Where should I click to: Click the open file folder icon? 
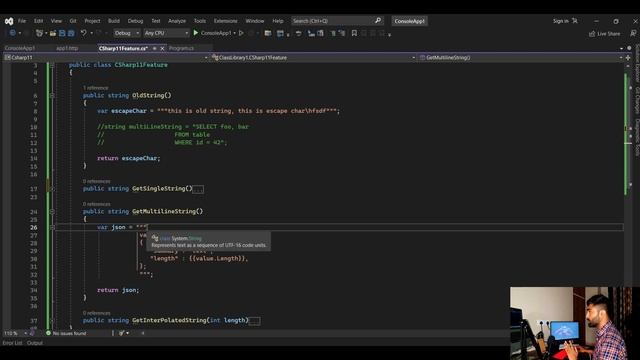pyautogui.click(x=53, y=33)
